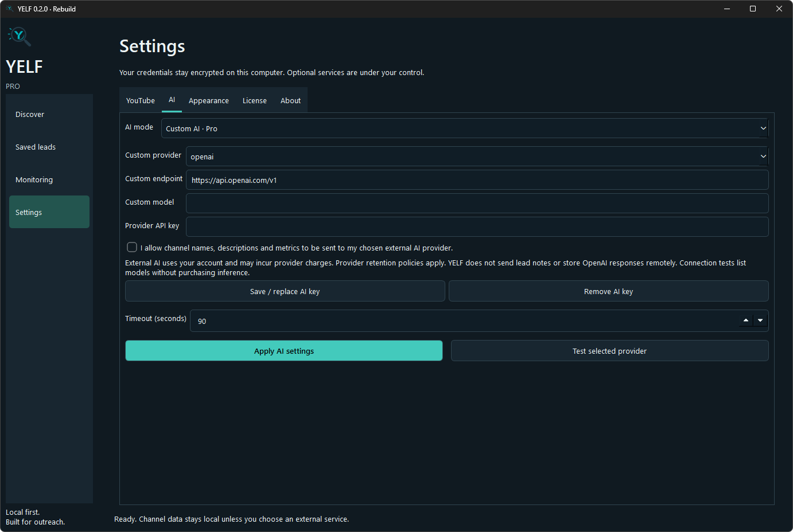The width and height of the screenshot is (793, 532).
Task: Switch to the YouTube tab
Action: (x=141, y=100)
